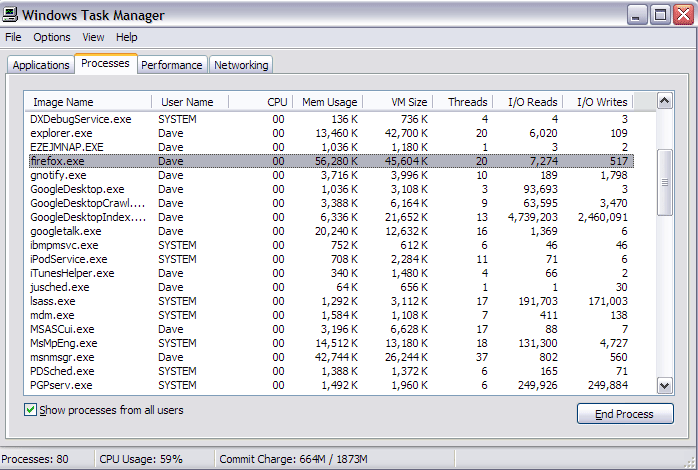Viewport: 698px width, 470px height.
Task: Maximize the Task Manager window
Action: point(659,14)
